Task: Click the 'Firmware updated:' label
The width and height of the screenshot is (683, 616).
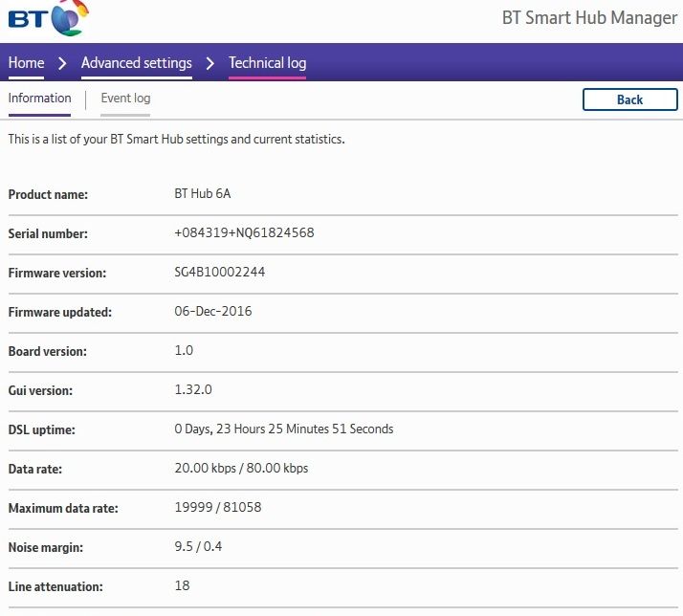Action: (x=60, y=312)
